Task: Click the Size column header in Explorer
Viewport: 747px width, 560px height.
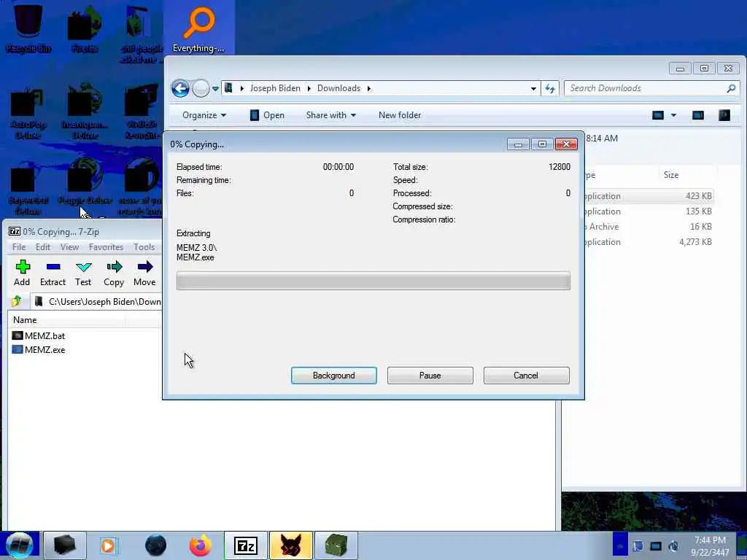Action: (x=671, y=175)
